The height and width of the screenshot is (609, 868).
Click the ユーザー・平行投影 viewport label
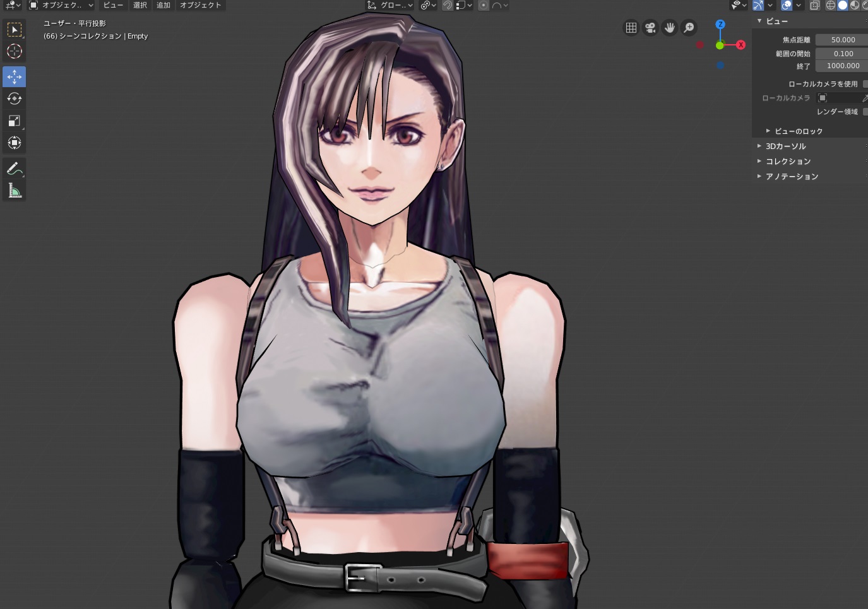(74, 23)
